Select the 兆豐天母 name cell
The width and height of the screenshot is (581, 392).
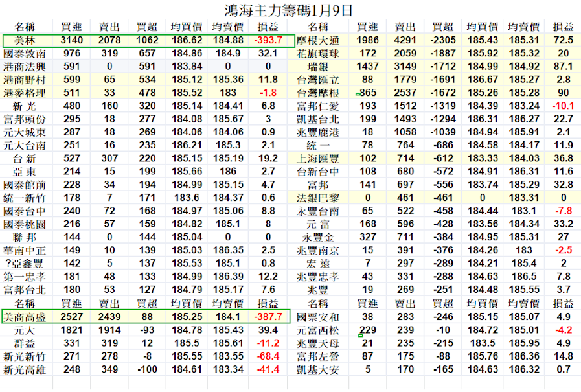[318, 343]
